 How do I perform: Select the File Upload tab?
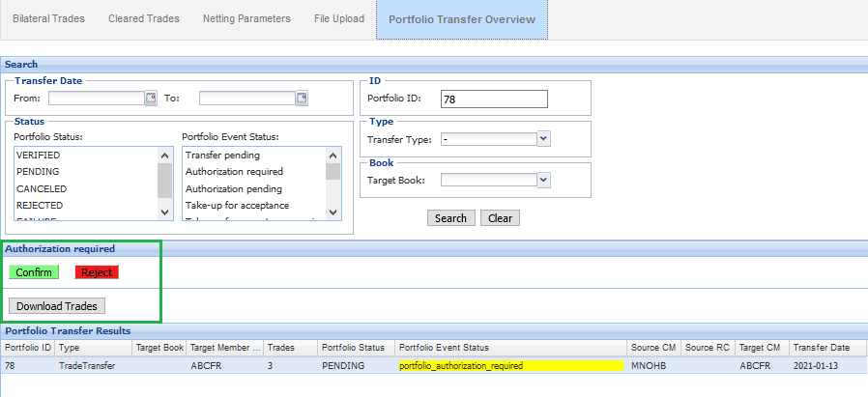pyautogui.click(x=339, y=18)
